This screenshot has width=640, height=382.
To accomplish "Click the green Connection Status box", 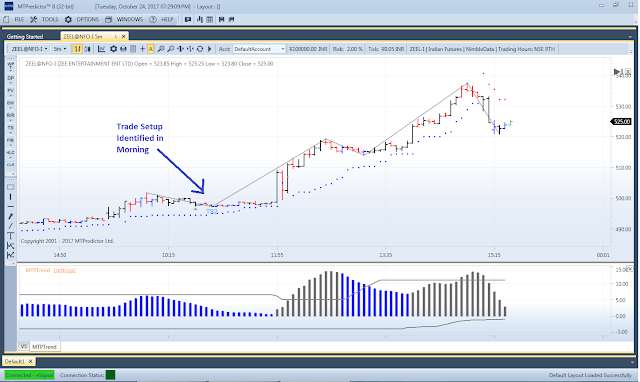I will coord(110,375).
